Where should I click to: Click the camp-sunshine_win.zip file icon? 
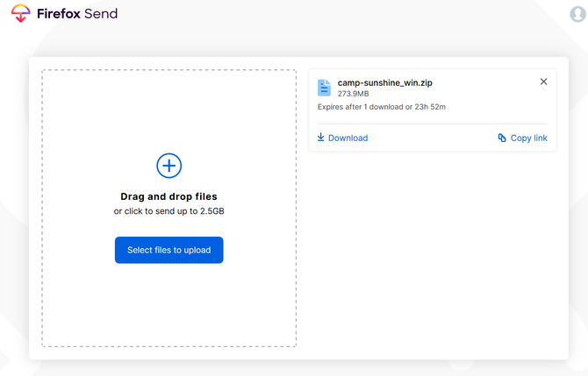point(324,88)
